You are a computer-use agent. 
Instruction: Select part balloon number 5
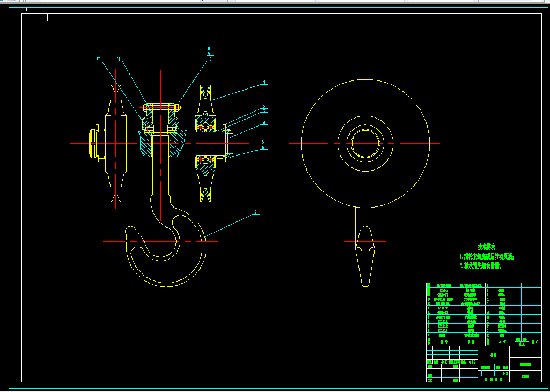pos(263,142)
